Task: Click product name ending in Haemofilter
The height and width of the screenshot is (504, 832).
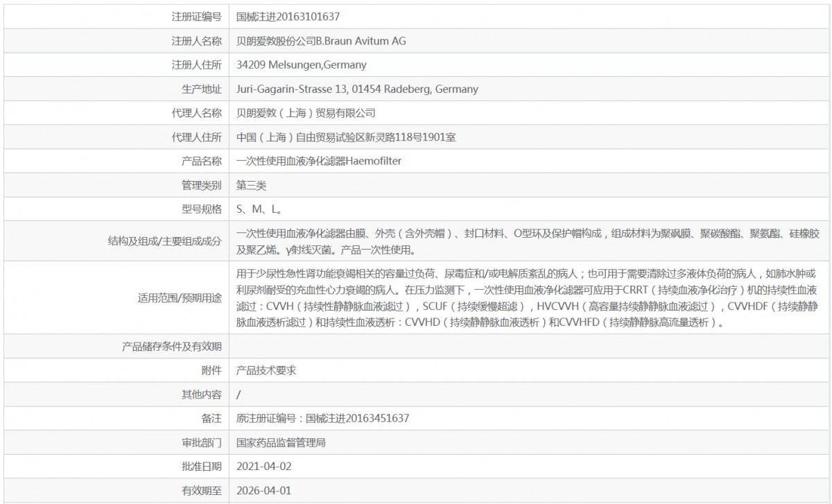Action: [319, 162]
